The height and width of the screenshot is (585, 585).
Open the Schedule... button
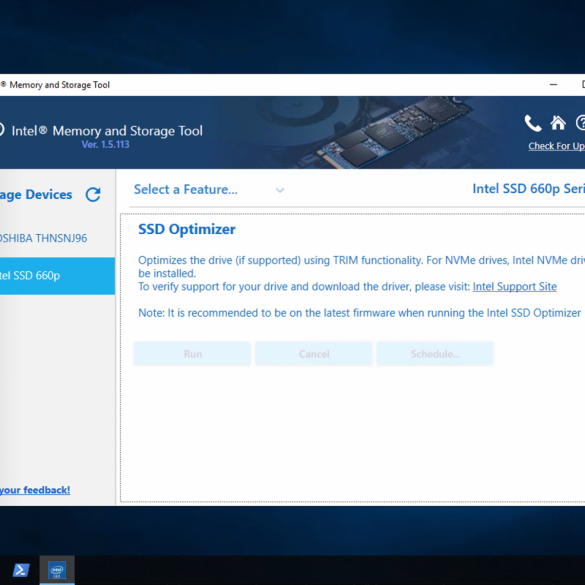[x=435, y=354]
